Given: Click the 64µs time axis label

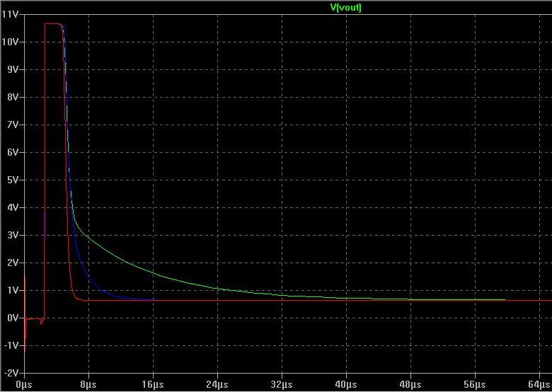Looking at the screenshot, I should [x=539, y=384].
